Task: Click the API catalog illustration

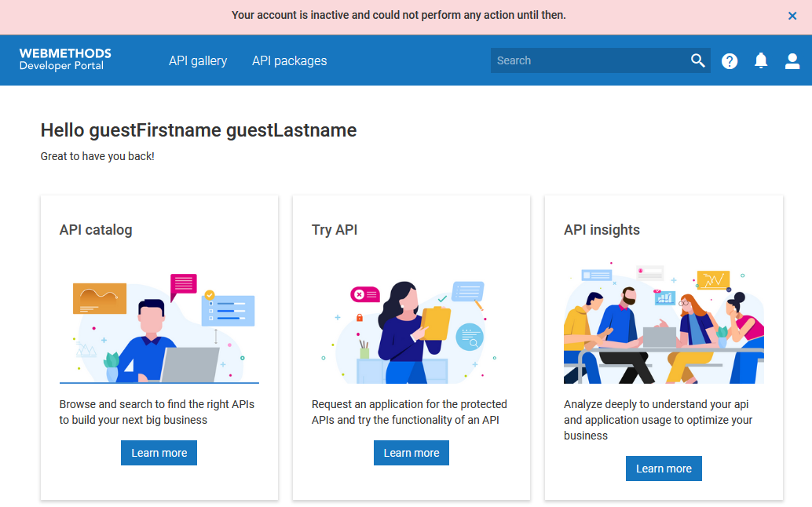Action: point(159,327)
